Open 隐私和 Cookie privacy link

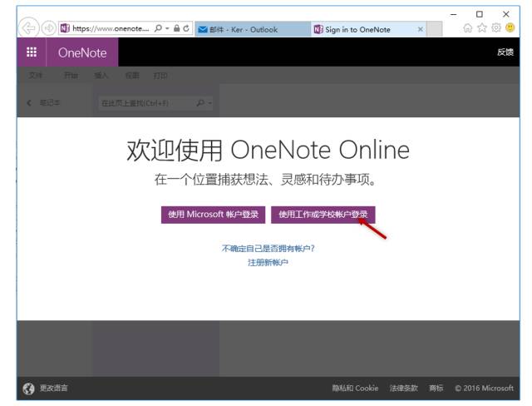(355, 388)
